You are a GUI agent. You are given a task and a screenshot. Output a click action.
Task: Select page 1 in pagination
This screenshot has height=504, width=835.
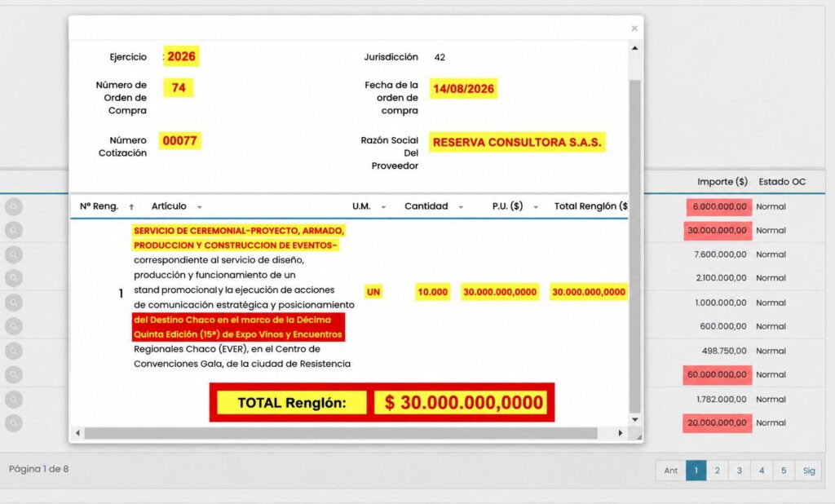(x=696, y=471)
